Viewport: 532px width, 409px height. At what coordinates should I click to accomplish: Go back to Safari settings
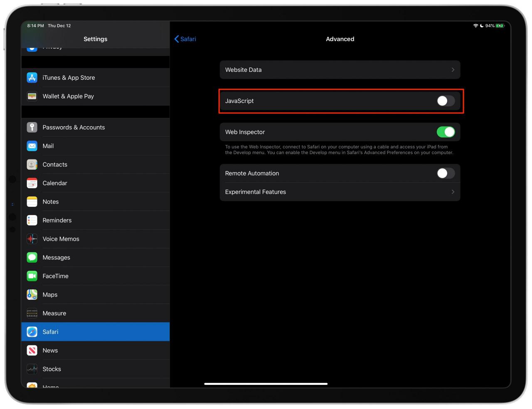185,39
